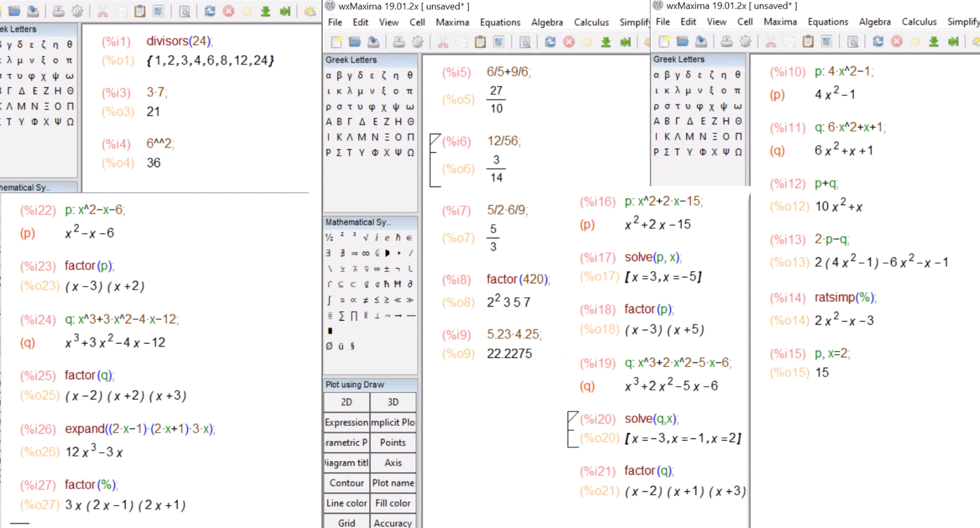
Task: Insert the square root symbol from Mathematical Symbols
Action: (x=366, y=238)
